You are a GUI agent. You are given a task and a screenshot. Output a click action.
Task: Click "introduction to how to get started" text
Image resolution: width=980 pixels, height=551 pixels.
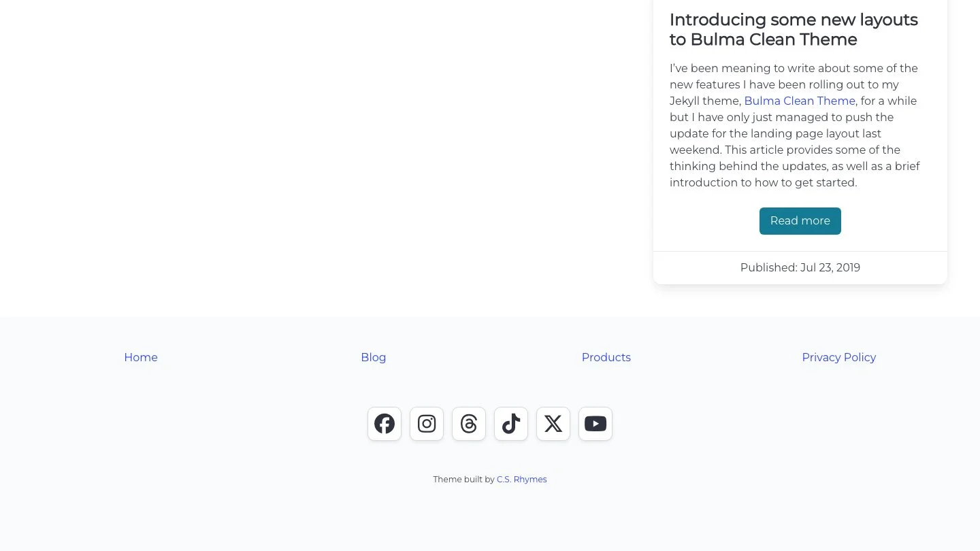tap(763, 182)
